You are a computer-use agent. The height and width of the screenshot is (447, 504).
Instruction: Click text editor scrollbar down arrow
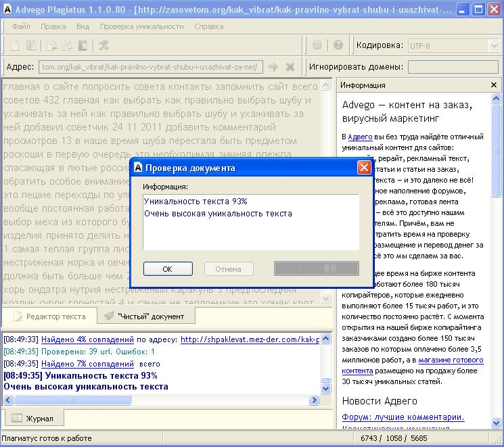[325, 298]
